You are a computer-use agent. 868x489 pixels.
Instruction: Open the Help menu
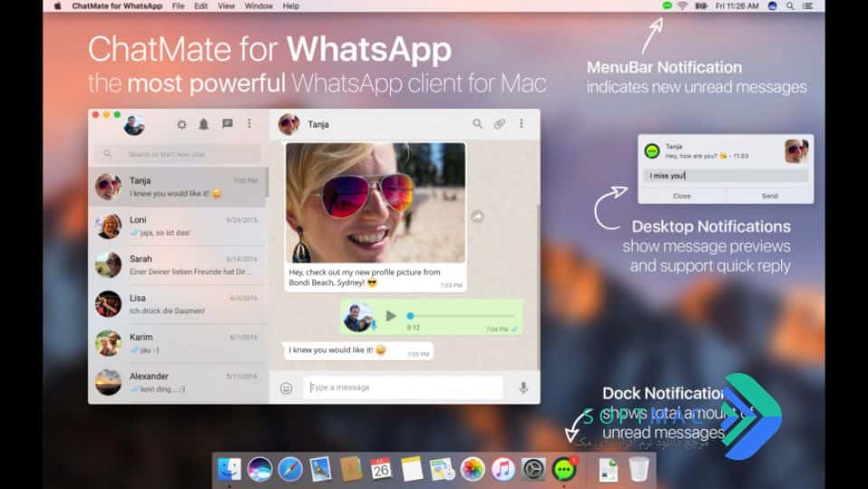(291, 6)
